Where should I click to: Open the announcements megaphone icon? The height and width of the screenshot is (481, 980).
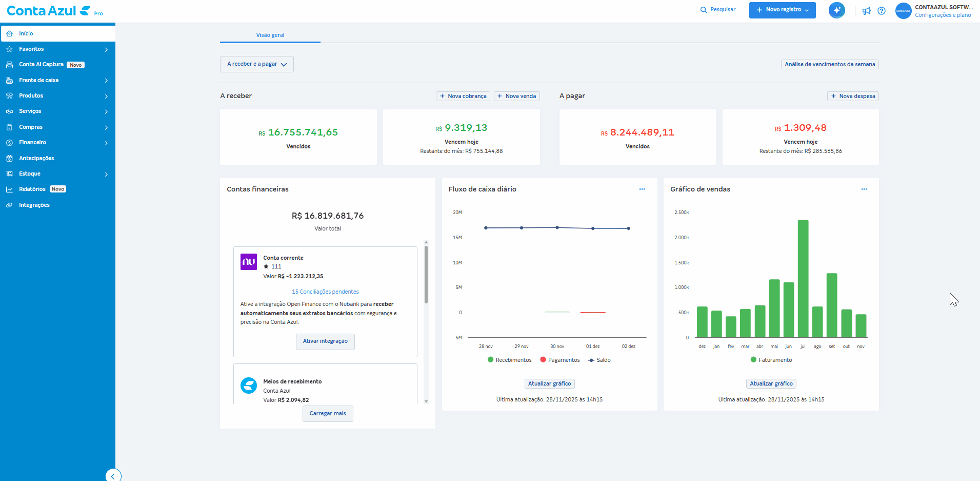[866, 11]
